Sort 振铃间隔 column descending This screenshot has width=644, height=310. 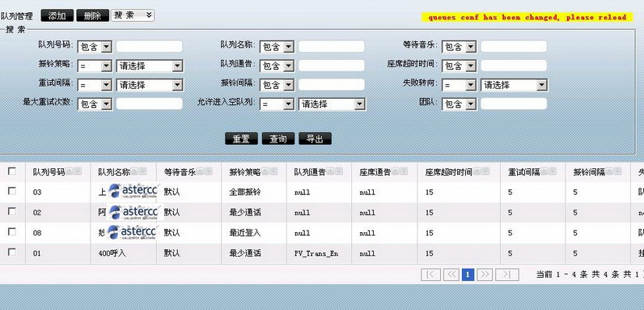point(618,171)
